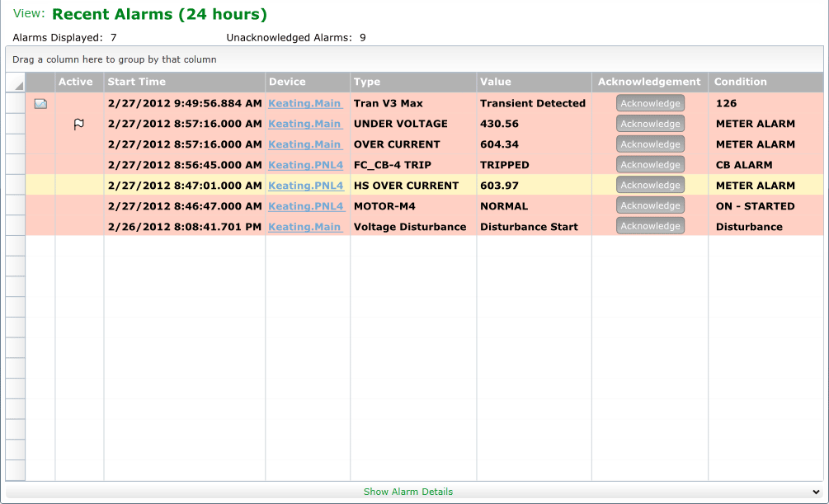Open Show Alarm Details panel
The width and height of the screenshot is (829, 504).
[x=408, y=492]
